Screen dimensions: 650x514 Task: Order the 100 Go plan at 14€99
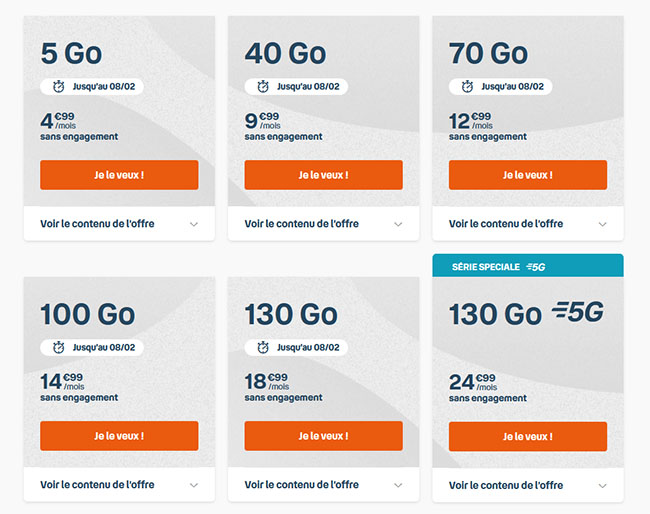[119, 436]
